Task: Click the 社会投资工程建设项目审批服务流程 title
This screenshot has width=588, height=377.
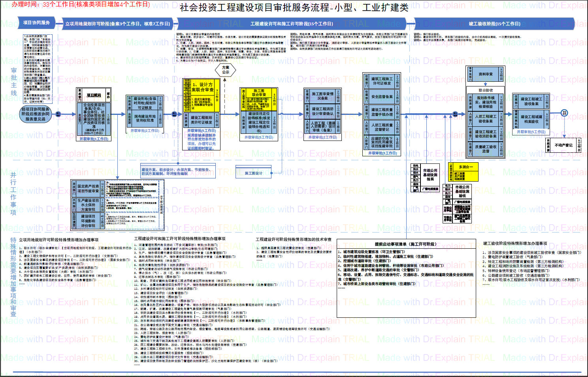Action: click(294, 7)
